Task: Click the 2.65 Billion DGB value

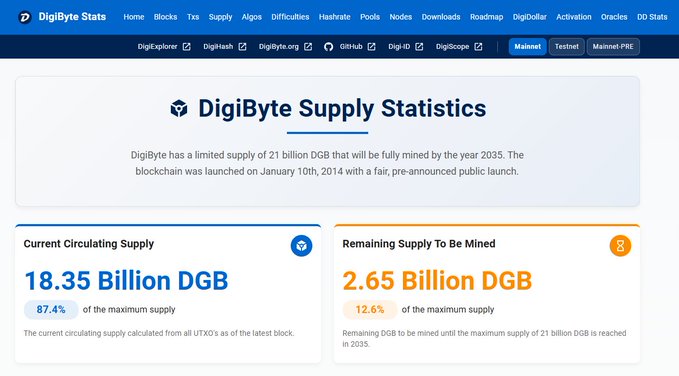Action: pos(437,281)
